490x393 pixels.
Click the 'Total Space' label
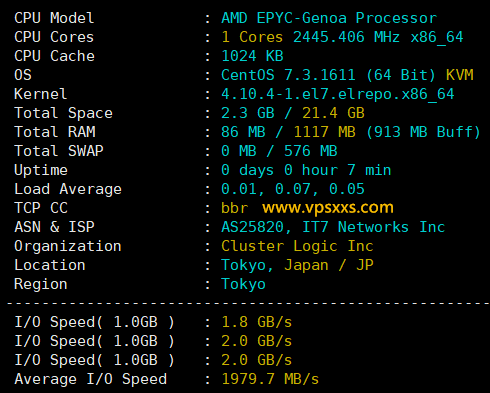click(x=63, y=113)
